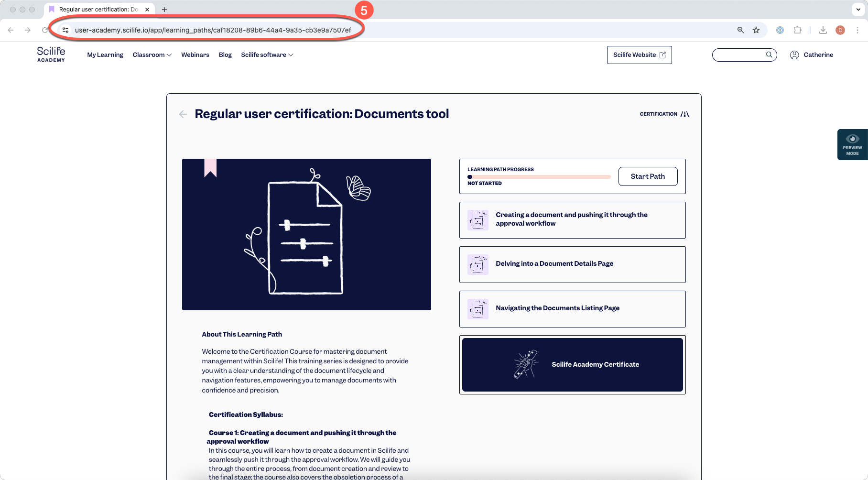Open site information icon in address bar

click(x=65, y=30)
